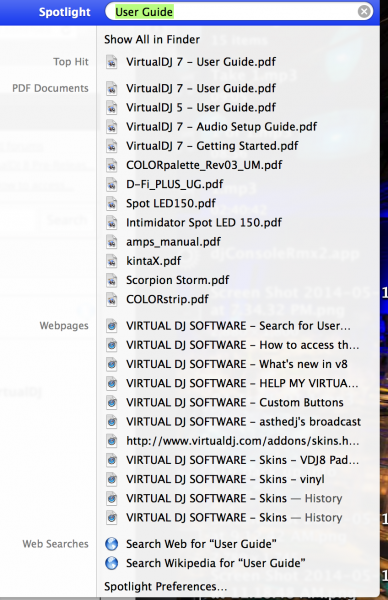This screenshot has width=388, height=600.
Task: Open the virtualdj.com addons skins URL
Action: point(243,441)
